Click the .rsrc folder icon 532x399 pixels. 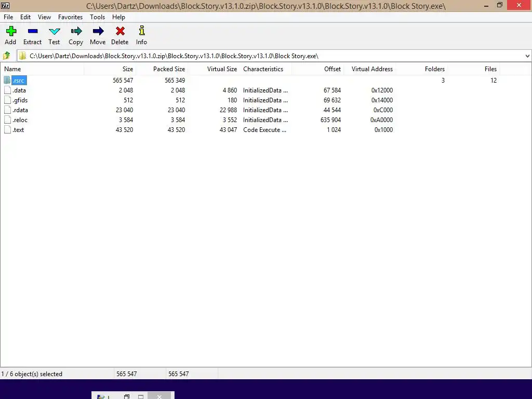[x=7, y=80]
